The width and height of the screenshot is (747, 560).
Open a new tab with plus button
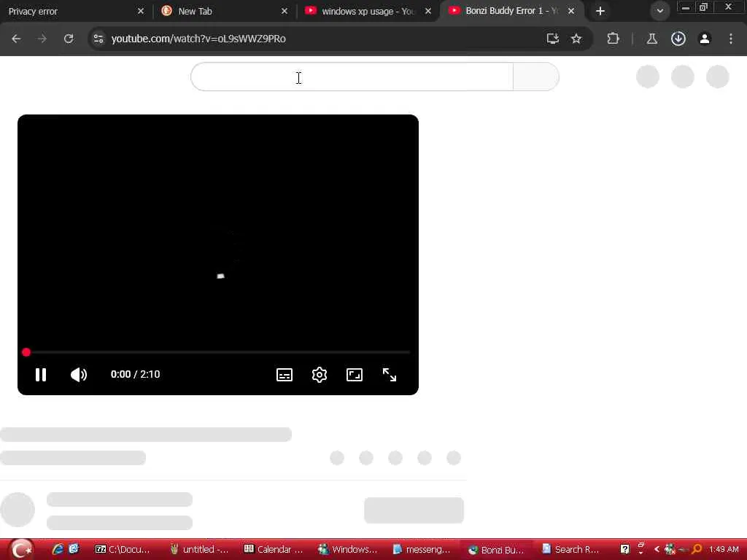coord(600,11)
